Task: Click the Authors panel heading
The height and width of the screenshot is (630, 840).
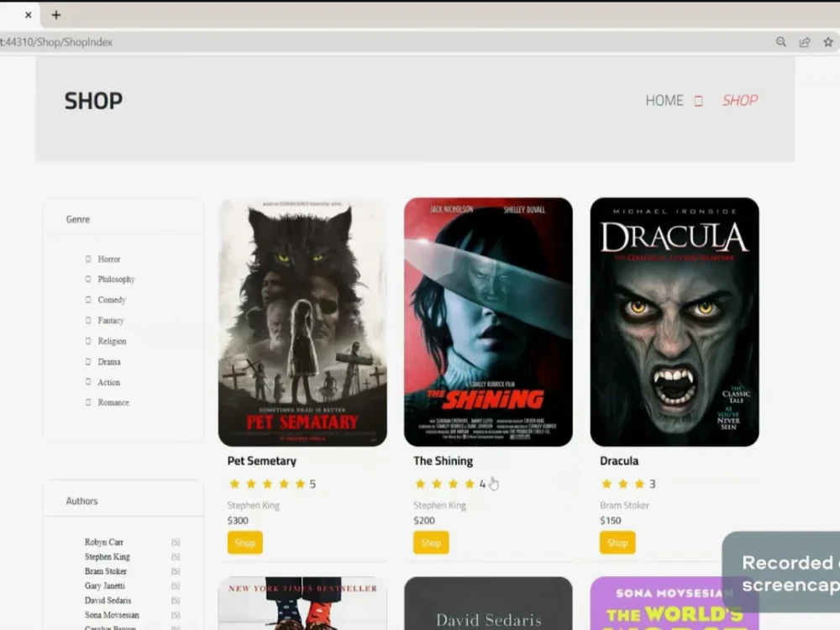Action: (82, 501)
